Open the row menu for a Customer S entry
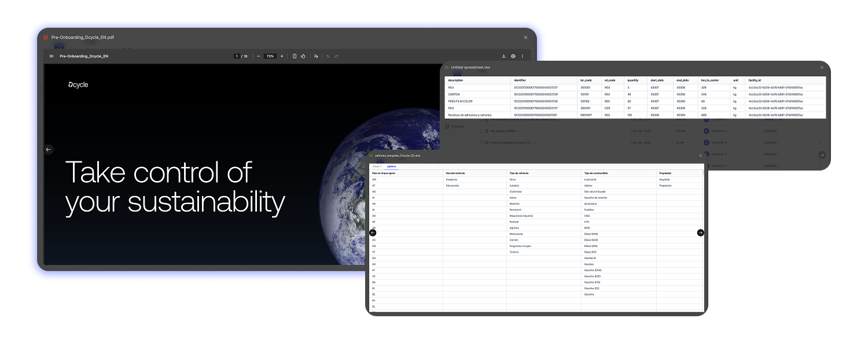The height and width of the screenshot is (344, 868). point(820,131)
